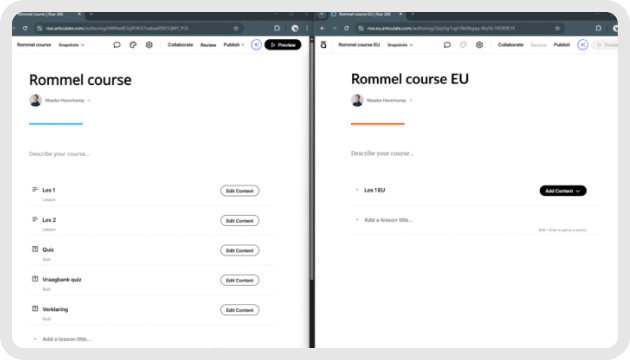Click lesson icon beside Les 2
630x360 pixels.
35,219
